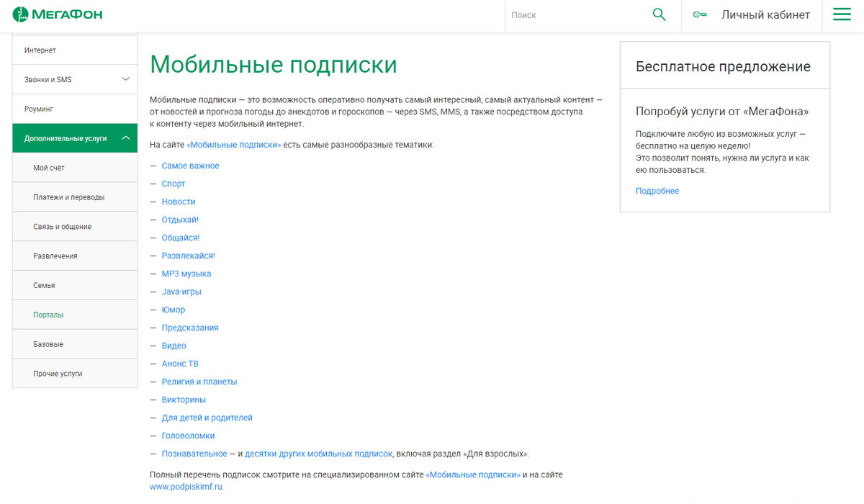
Task: Click the green search magnifier icon
Action: click(x=659, y=14)
